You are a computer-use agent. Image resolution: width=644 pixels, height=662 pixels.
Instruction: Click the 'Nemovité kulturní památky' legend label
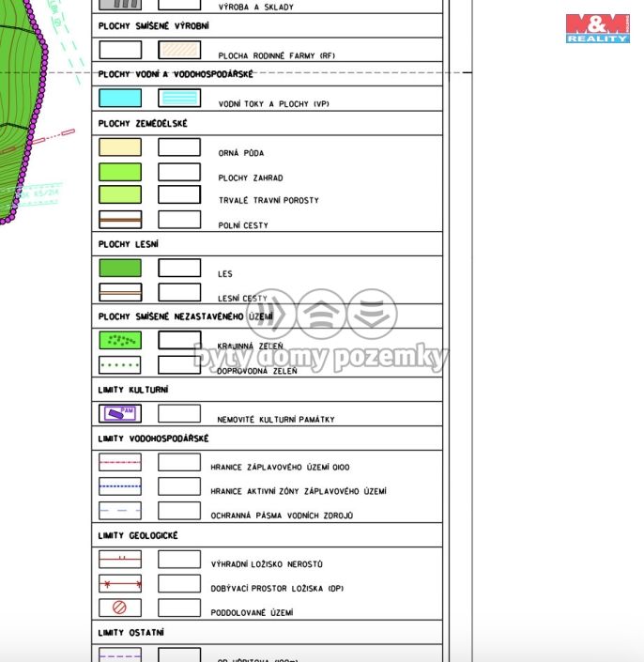[x=276, y=420]
